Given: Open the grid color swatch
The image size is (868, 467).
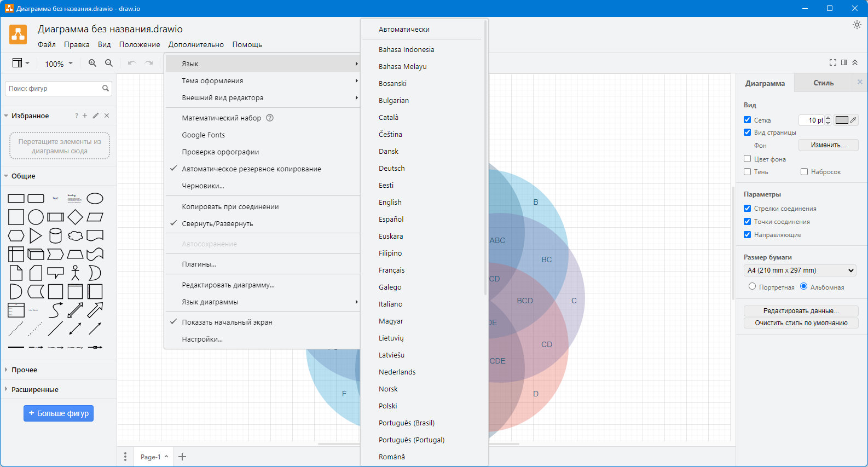Looking at the screenshot, I should point(842,120).
